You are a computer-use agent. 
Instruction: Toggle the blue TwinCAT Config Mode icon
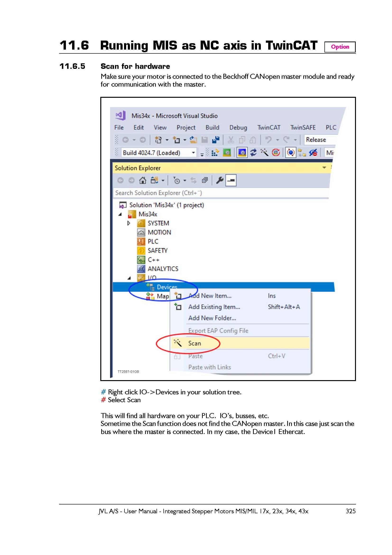tap(242, 153)
